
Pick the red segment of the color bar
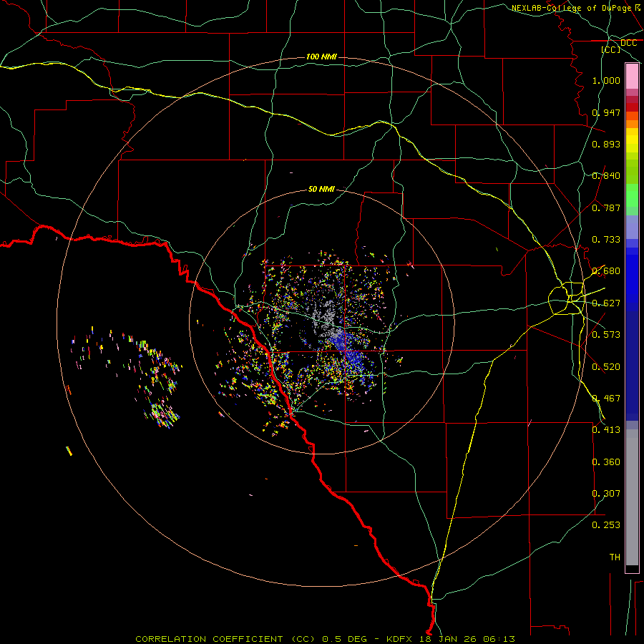coord(632,107)
